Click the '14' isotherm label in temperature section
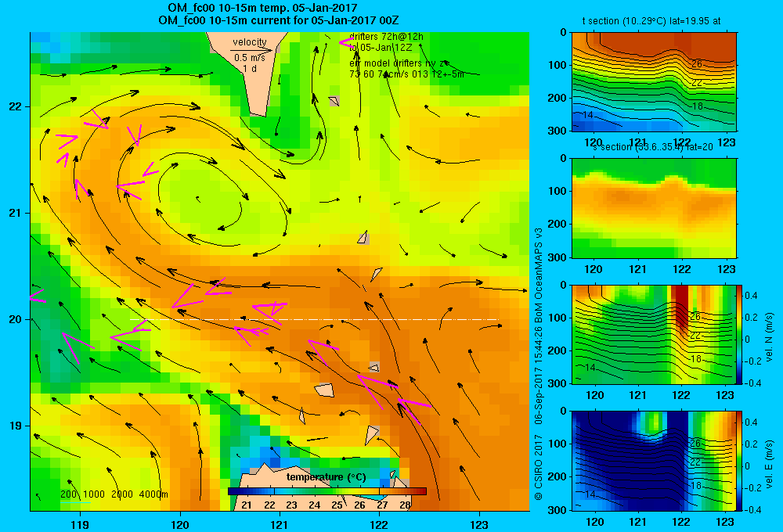 coord(588,115)
